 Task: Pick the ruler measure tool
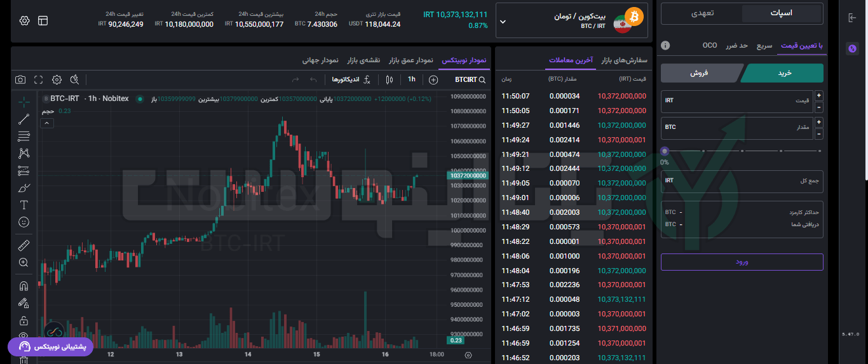click(x=24, y=245)
